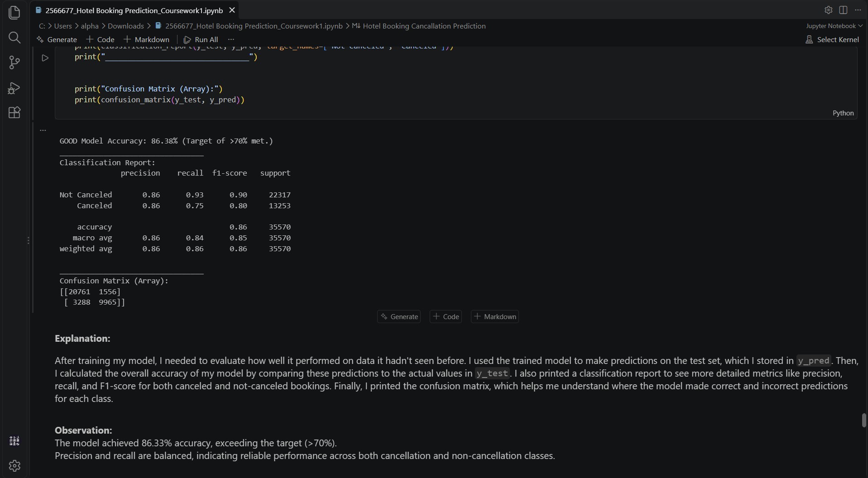Click the Observation: heading

click(83, 430)
